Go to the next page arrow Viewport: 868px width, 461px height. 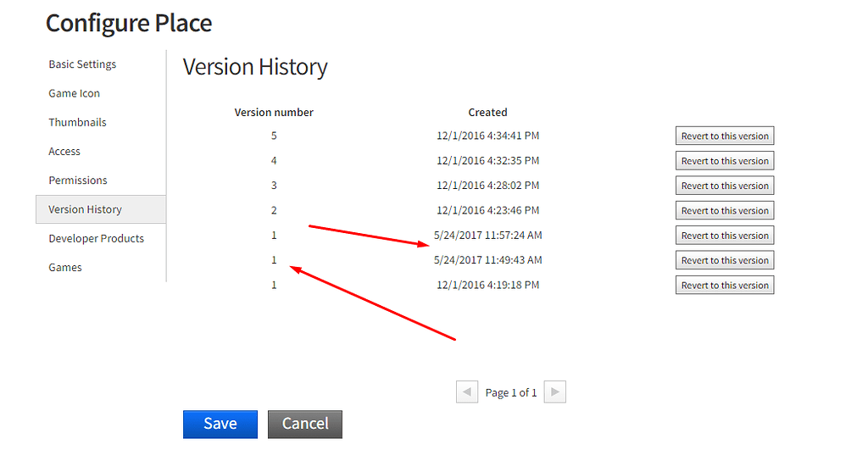click(x=554, y=392)
